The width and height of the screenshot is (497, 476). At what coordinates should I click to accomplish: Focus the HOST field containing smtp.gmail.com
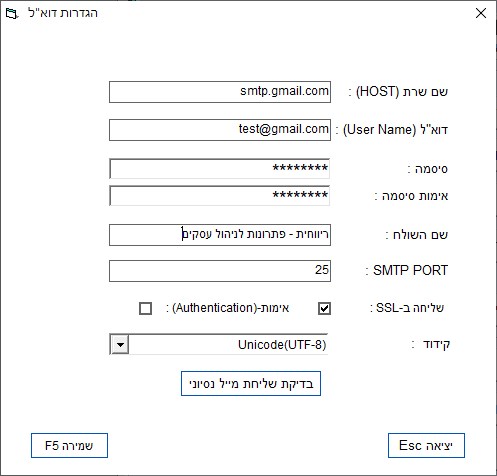click(x=220, y=92)
